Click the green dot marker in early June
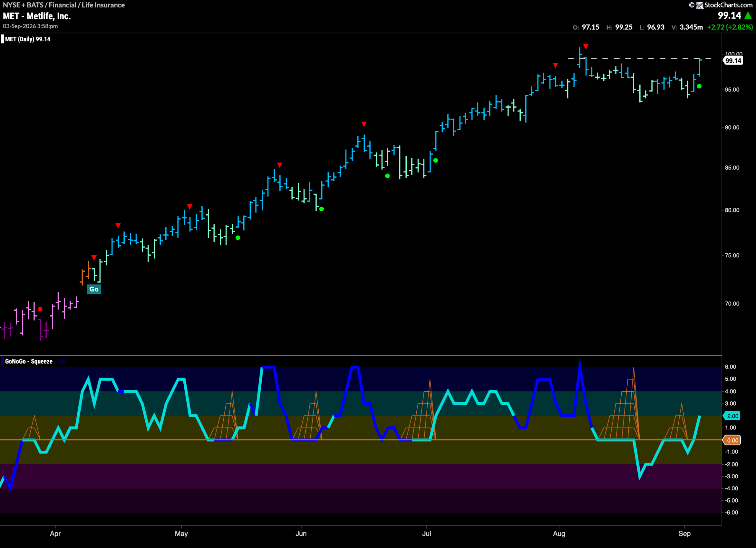756x548 pixels. [322, 209]
